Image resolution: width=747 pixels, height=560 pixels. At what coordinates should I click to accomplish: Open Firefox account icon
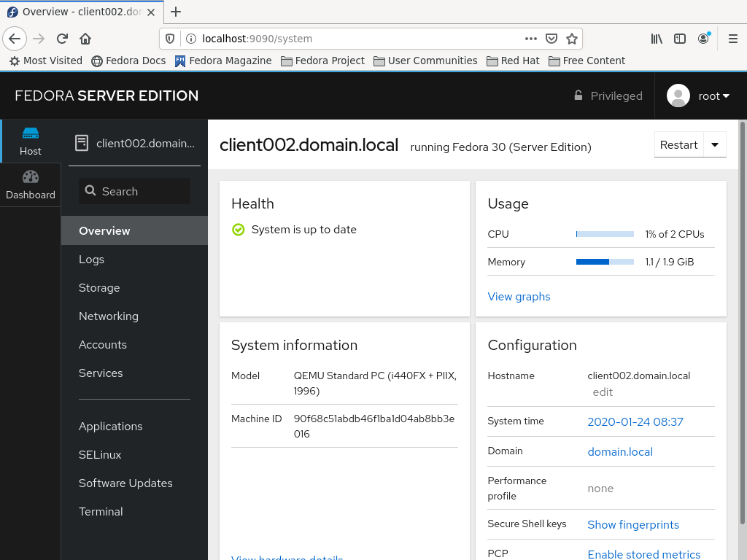coord(704,39)
